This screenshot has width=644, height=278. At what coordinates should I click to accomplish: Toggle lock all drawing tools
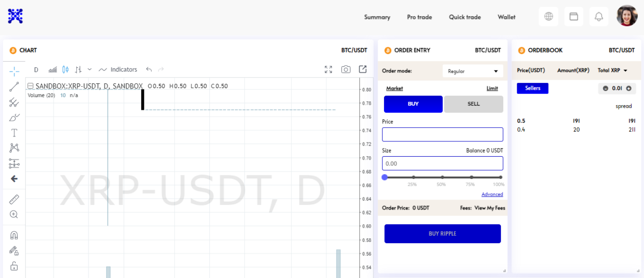14,266
